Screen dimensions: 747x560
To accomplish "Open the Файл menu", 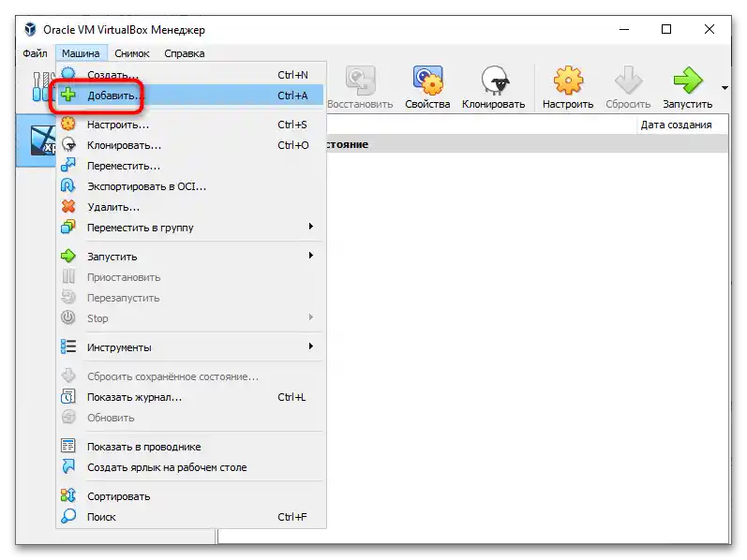I will pos(35,53).
